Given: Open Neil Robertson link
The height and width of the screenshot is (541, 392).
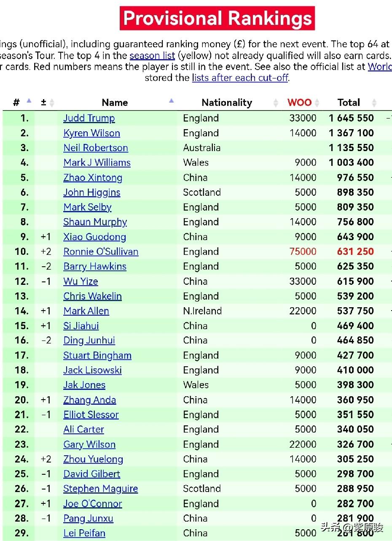Looking at the screenshot, I should pos(96,148).
